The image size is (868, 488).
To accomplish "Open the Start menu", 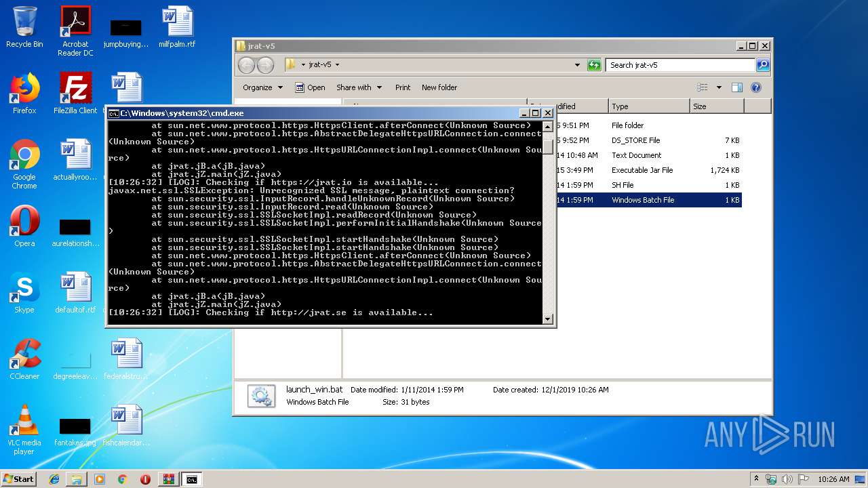I will click(19, 479).
